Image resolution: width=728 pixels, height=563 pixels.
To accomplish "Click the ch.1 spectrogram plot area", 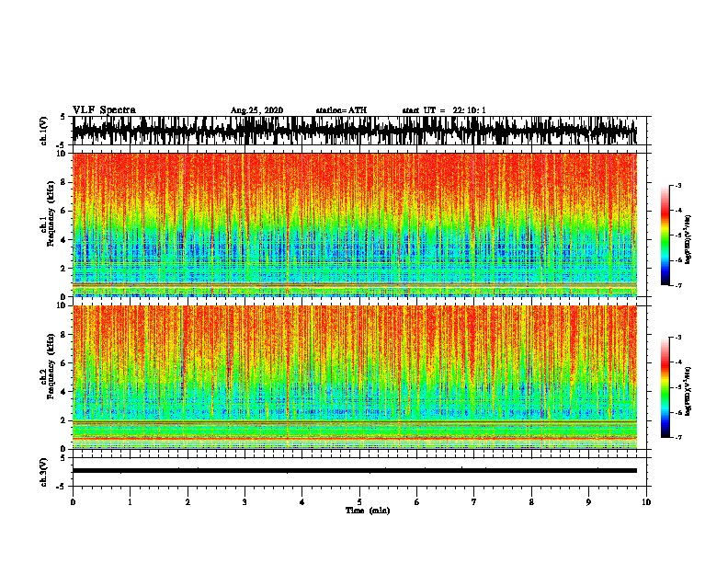I will click(x=355, y=224).
